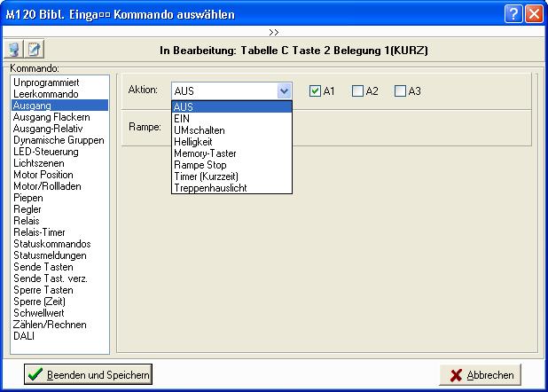Click the help question mark button
The height and width of the screenshot is (392, 548).
513,13
